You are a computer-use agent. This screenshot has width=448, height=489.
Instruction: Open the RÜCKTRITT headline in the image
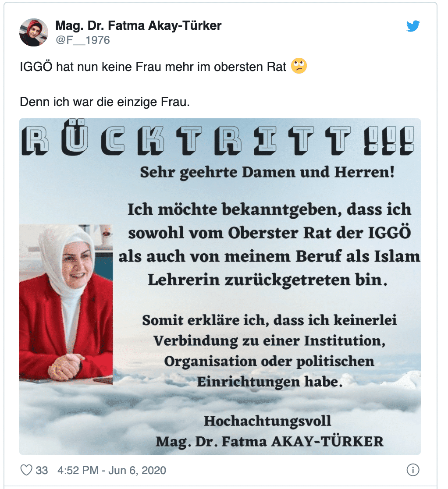click(218, 138)
